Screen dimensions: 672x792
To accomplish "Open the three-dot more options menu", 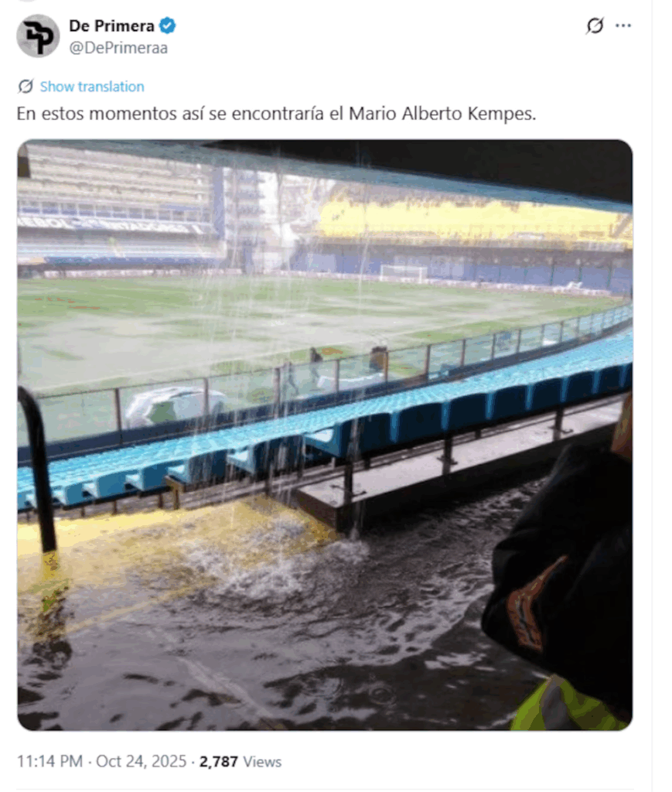I will point(623,26).
